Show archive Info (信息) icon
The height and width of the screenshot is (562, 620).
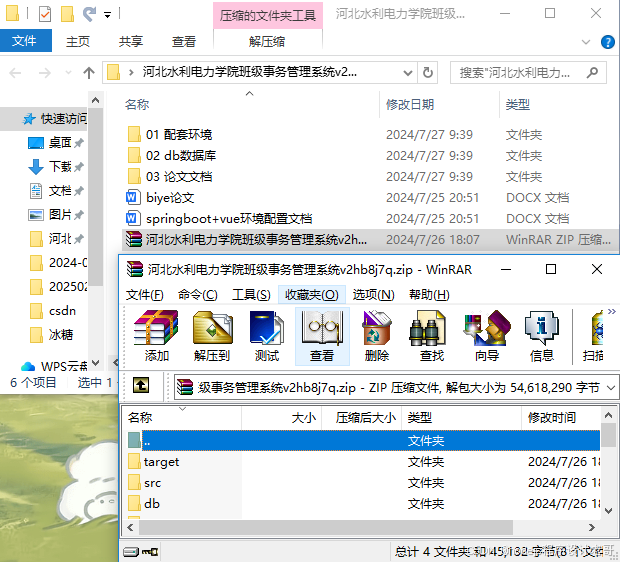click(542, 336)
